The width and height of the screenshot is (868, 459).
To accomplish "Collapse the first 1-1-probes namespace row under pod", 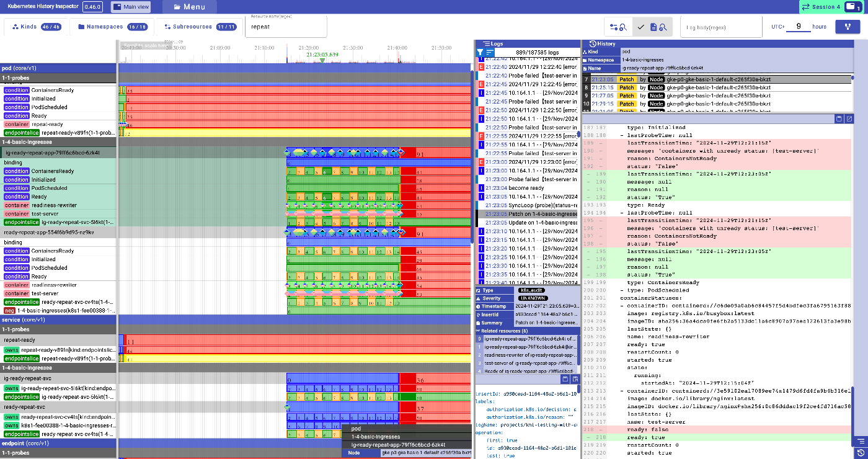I will pos(58,78).
